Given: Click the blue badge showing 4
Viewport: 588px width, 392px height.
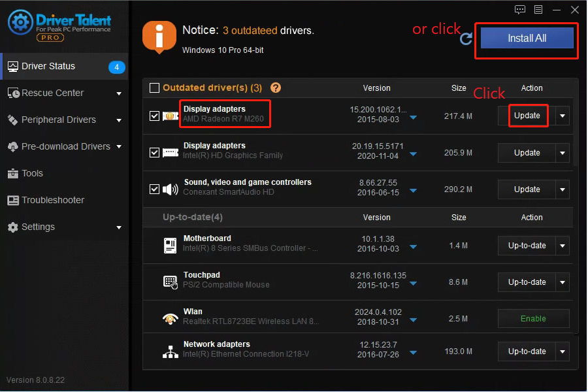Looking at the screenshot, I should point(117,67).
